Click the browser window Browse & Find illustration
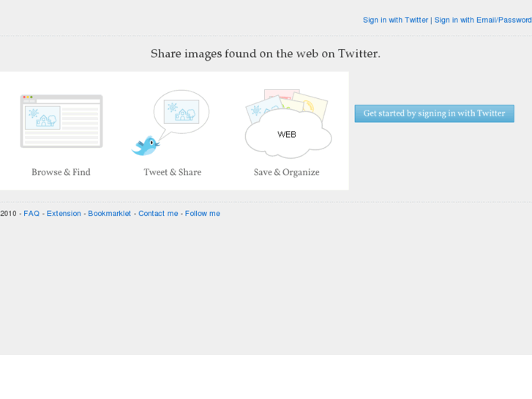The width and height of the screenshot is (532, 399). (61, 122)
